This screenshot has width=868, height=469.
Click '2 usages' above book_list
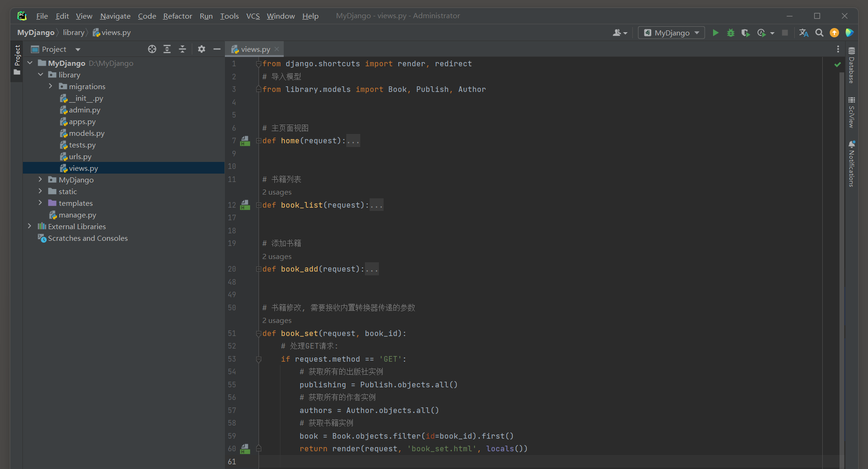[x=277, y=192]
